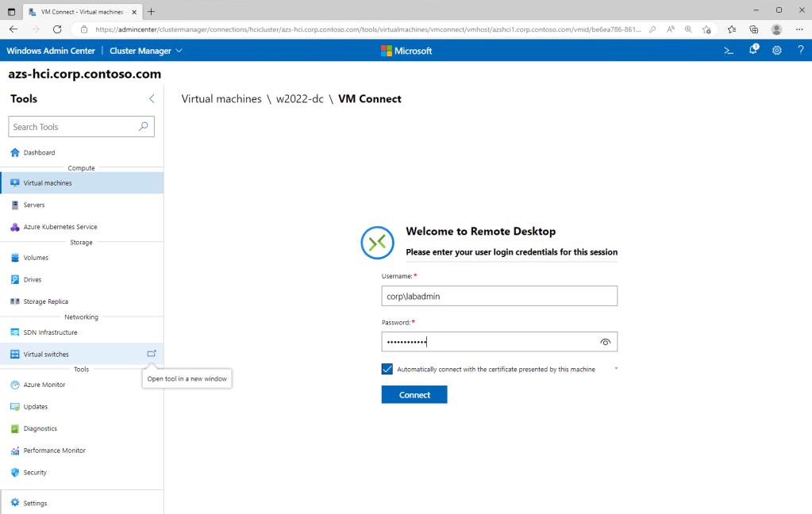This screenshot has width=812, height=514.
Task: Click the browser refresh button
Action: coord(57,29)
